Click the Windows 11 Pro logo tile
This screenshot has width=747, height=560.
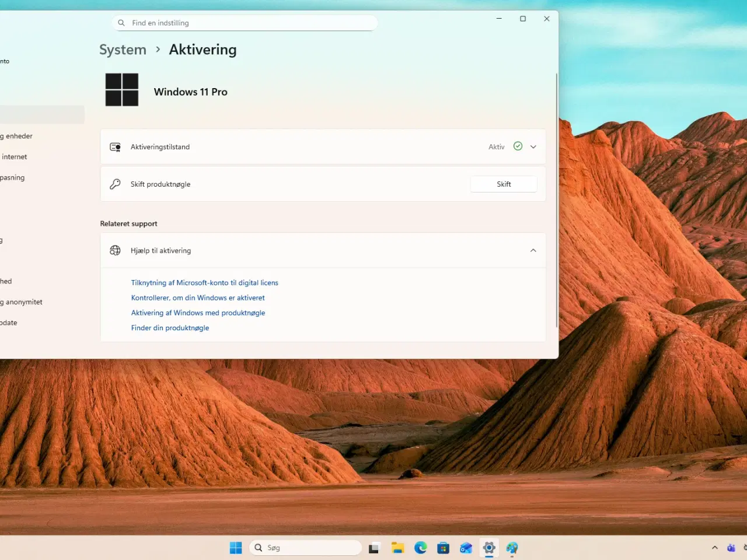[121, 89]
